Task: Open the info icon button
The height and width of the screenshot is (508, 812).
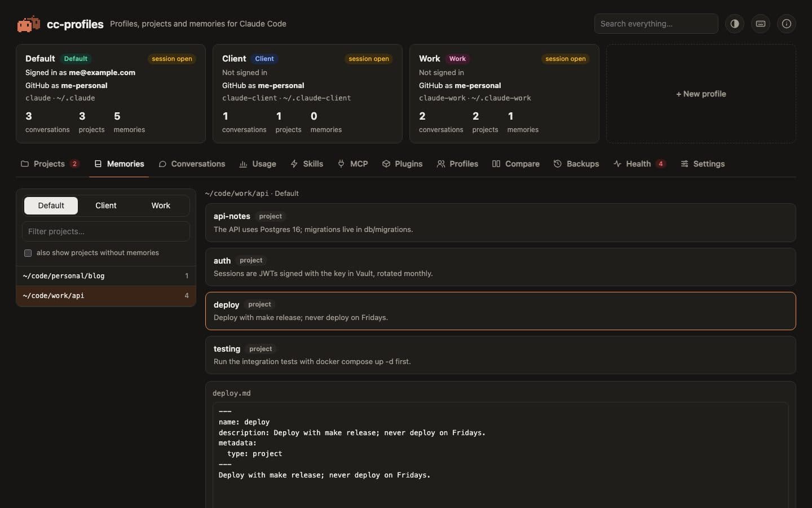Action: coord(787,24)
